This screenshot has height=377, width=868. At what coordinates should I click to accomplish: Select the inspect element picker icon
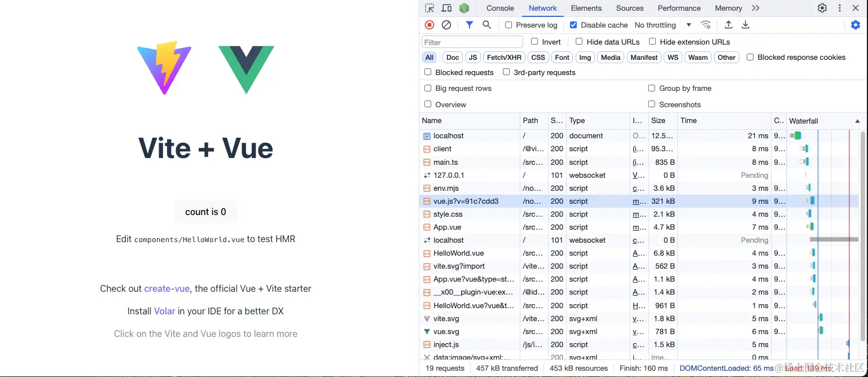pyautogui.click(x=429, y=8)
